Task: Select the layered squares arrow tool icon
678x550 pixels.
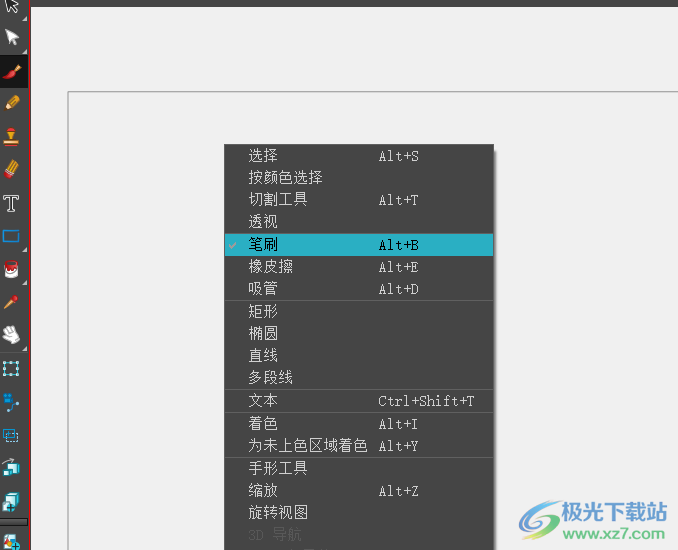Action: point(11,467)
